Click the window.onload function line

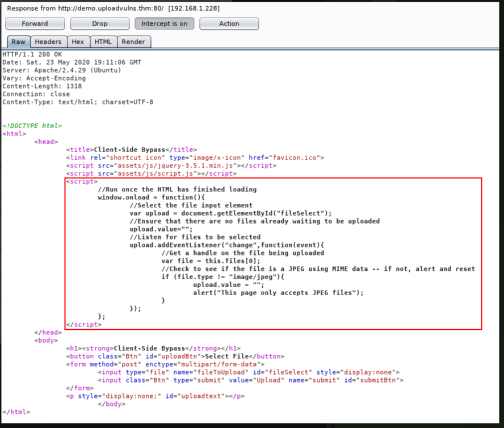click(x=151, y=198)
